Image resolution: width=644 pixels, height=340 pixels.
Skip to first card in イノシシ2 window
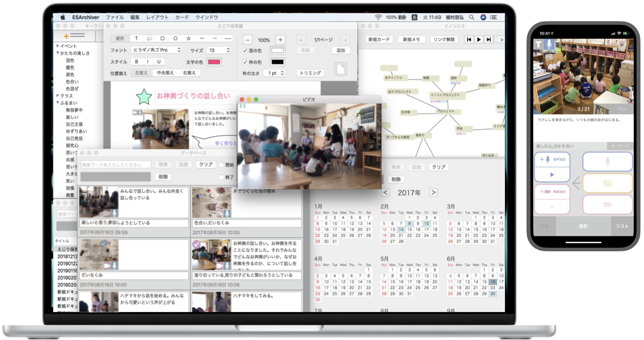coord(469,40)
